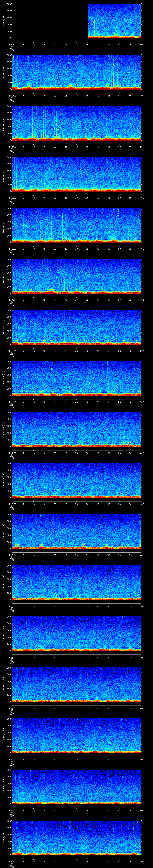Image resolution: width=153 pixels, height=868 pixels.
Task: Click the 11:00 end time label
Action: click(141, 96)
